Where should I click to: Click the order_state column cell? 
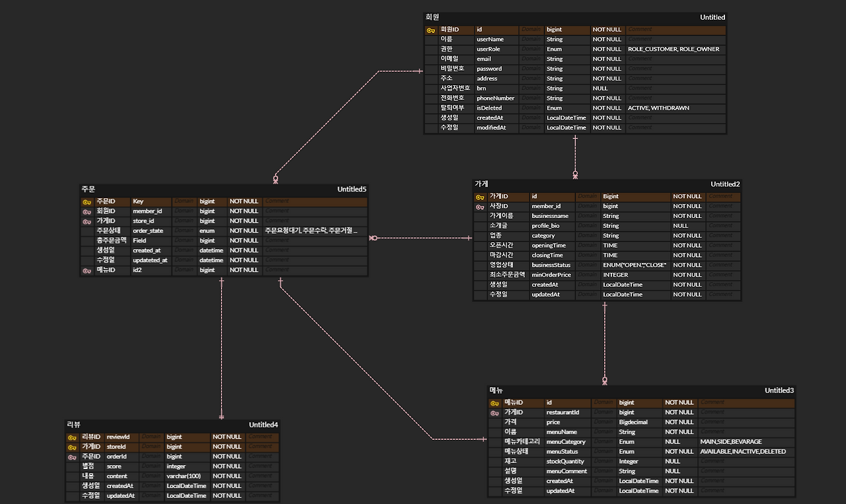(151, 231)
